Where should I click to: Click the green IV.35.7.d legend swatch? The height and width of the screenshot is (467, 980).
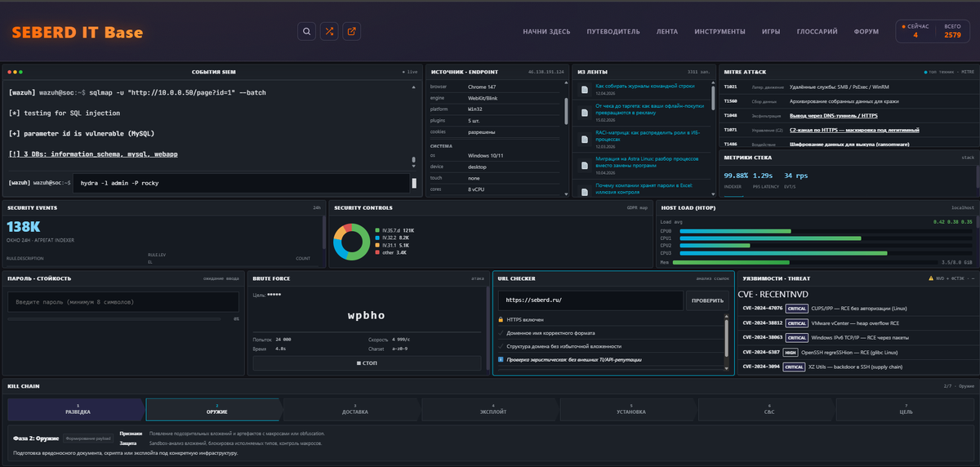[x=377, y=231]
